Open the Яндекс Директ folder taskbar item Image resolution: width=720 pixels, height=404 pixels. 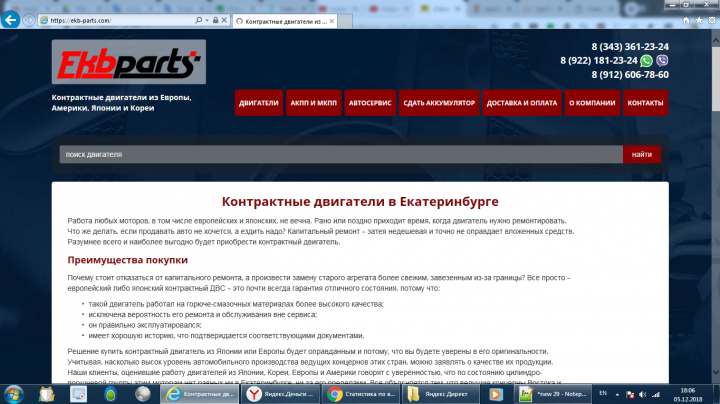[441, 394]
